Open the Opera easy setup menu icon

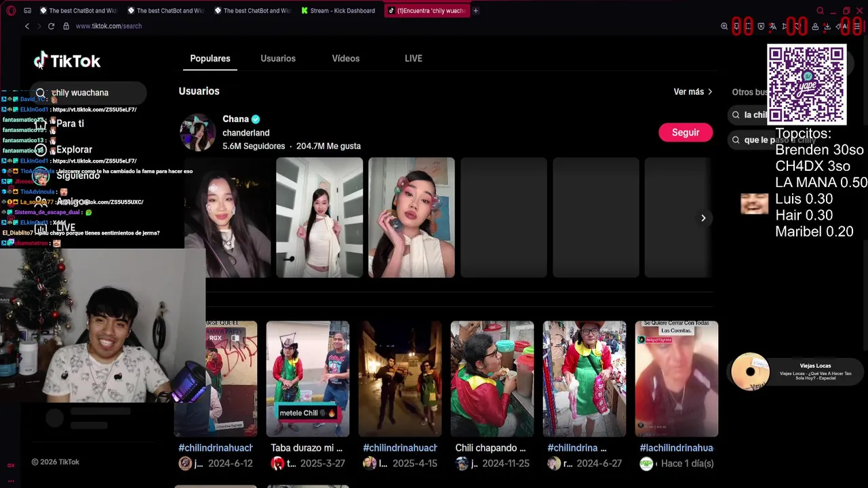pos(856,26)
